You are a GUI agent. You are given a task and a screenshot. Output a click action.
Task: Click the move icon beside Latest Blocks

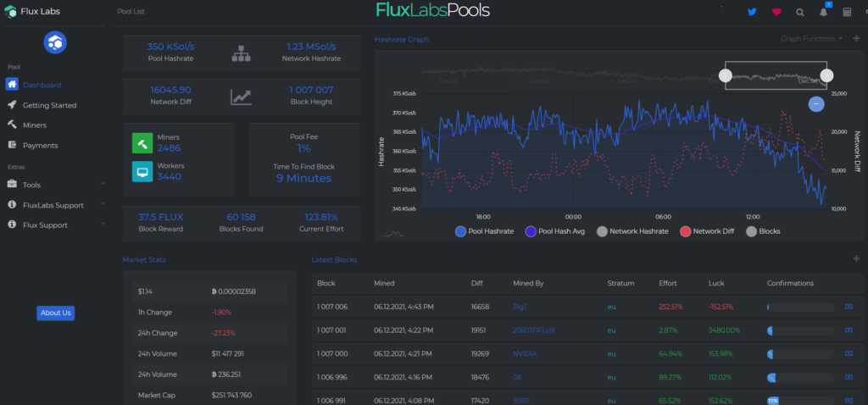(856, 259)
